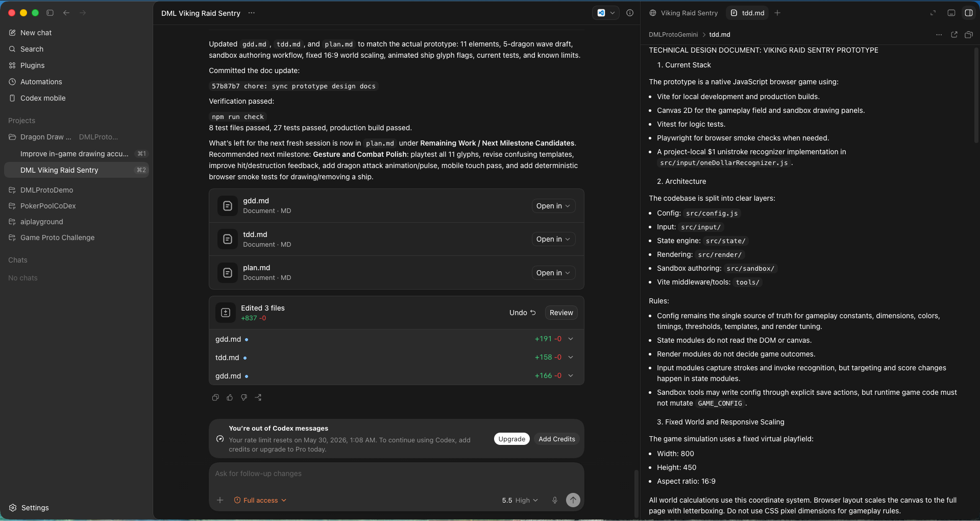Screen dimensions: 980x521
Task: Give thumbs down to the response
Action: 244,397
